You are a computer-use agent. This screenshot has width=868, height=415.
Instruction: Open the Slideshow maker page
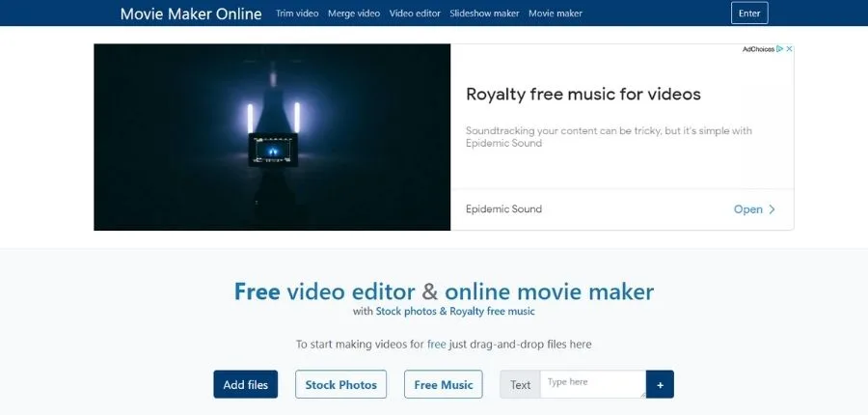click(484, 14)
